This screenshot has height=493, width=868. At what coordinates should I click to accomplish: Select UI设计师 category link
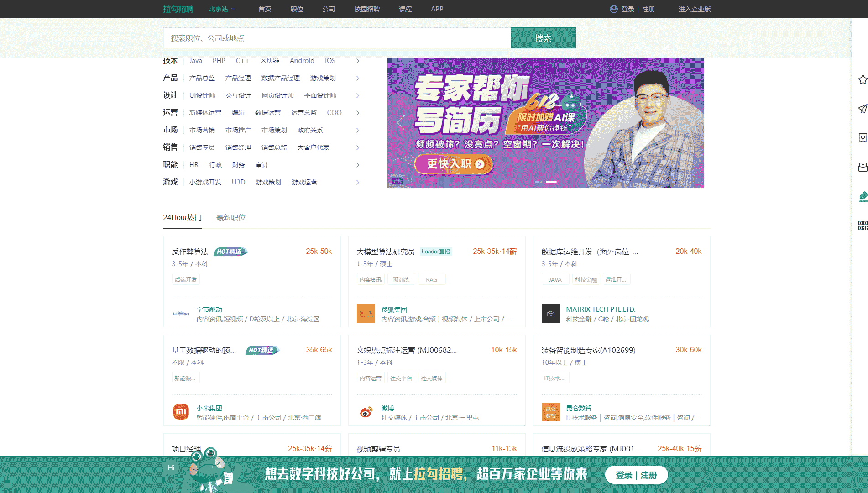click(202, 95)
